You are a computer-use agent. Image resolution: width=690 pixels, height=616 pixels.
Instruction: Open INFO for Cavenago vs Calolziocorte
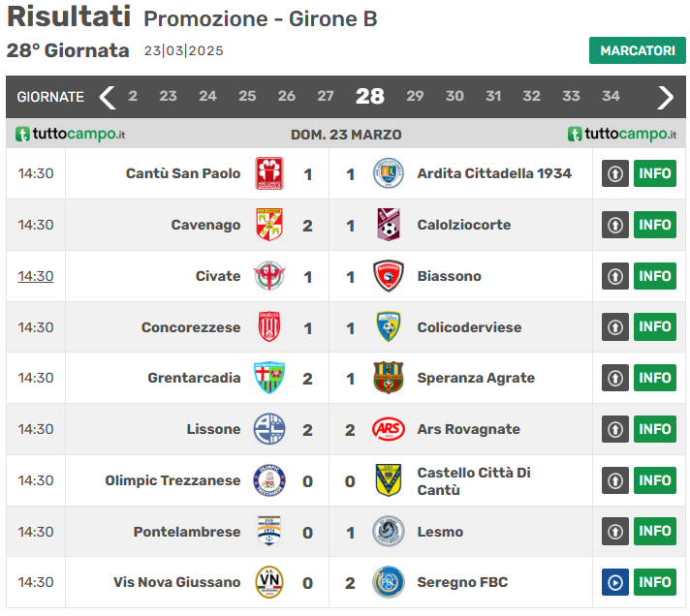655,225
